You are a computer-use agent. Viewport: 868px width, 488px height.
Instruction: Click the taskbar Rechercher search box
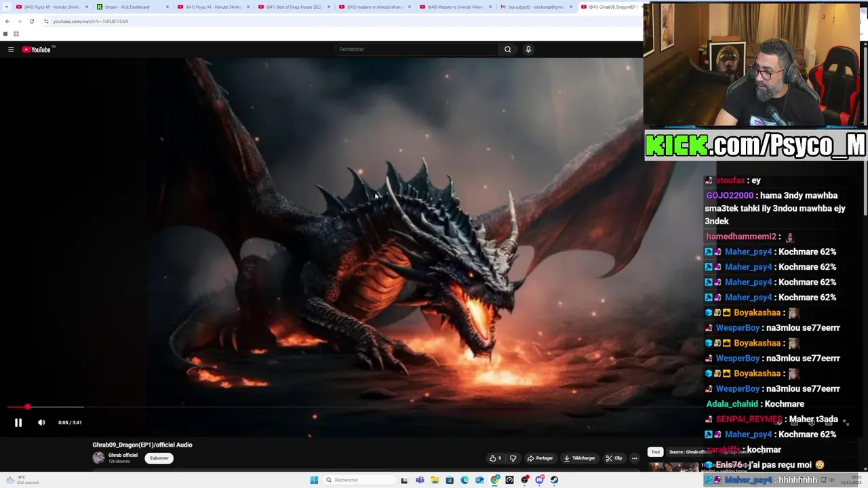coord(358,480)
